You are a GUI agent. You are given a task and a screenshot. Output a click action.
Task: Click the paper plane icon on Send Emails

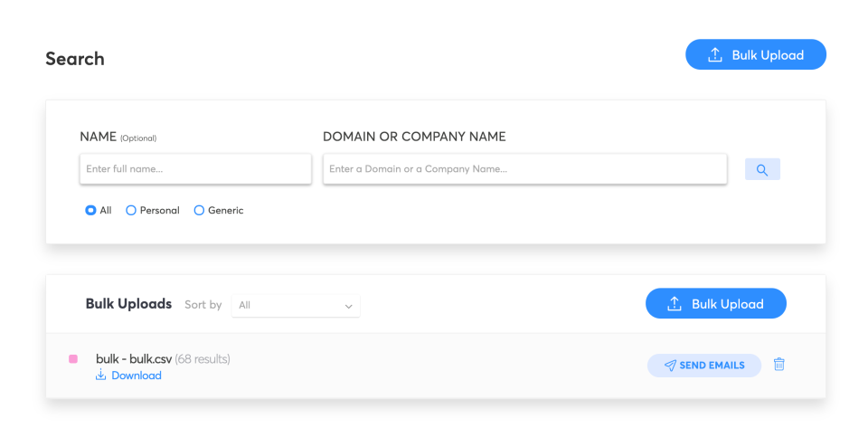[670, 366]
